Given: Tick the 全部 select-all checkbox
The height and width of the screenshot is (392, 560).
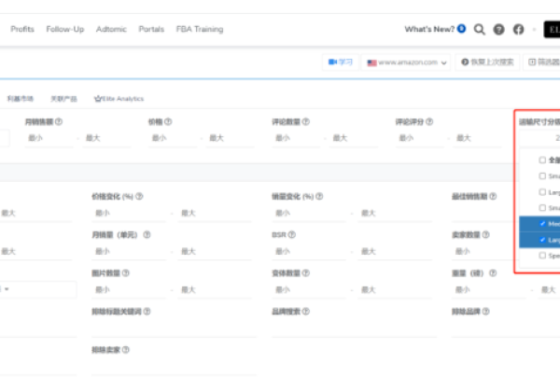Looking at the screenshot, I should (x=542, y=160).
